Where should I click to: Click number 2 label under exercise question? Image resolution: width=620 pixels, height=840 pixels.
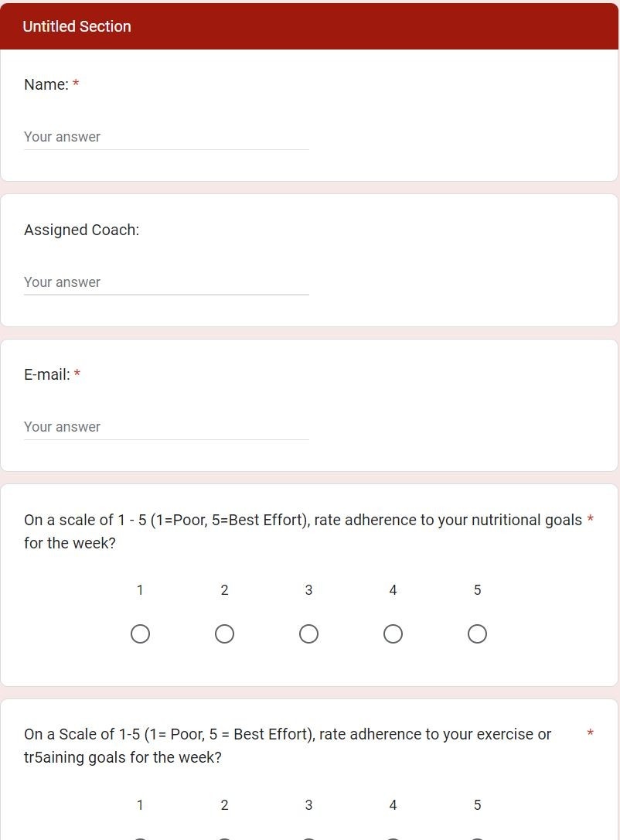(x=224, y=805)
